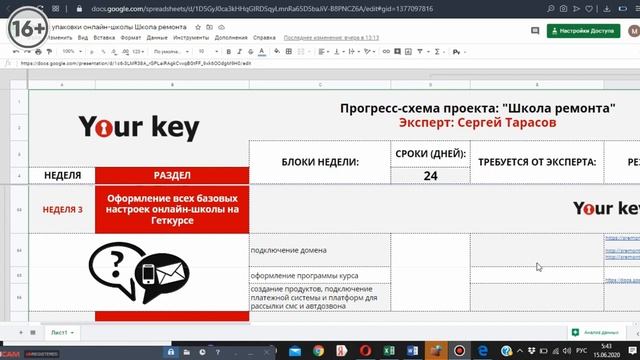
Task: Open the font size dropdown
Action: pyautogui.click(x=208, y=51)
